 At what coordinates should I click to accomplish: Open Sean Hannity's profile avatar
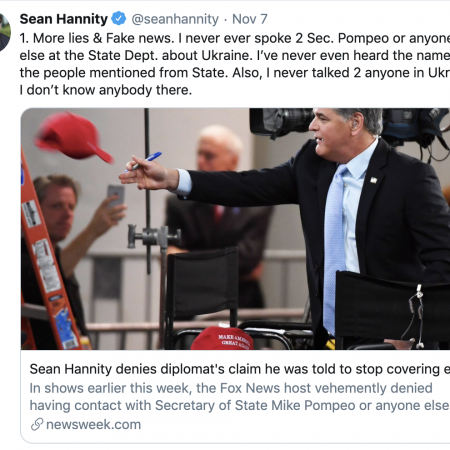[5, 32]
